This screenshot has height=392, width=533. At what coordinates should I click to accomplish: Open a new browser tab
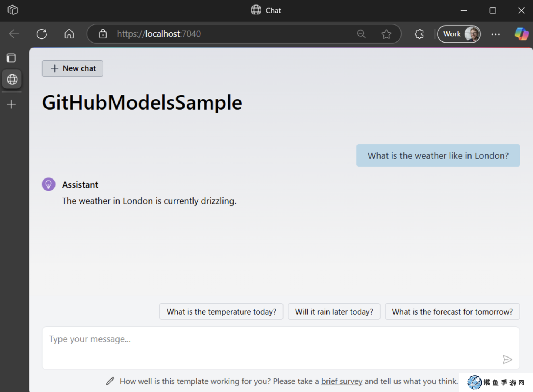tap(11, 104)
